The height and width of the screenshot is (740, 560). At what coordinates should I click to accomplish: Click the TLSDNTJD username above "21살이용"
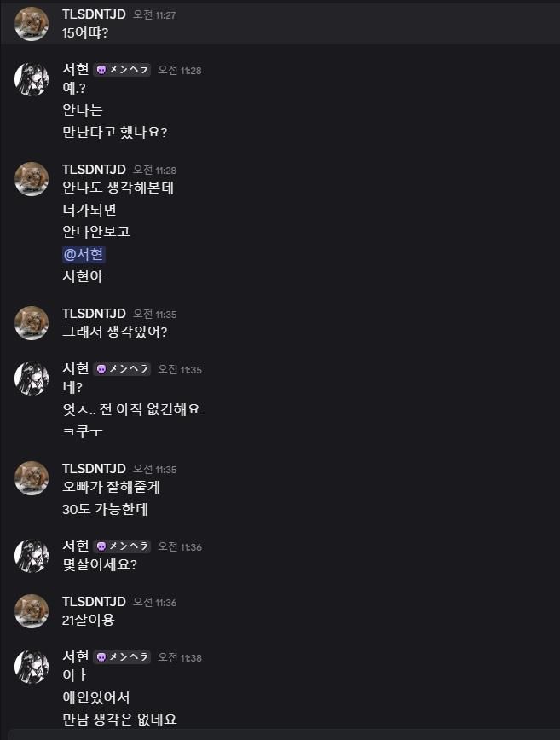(94, 602)
